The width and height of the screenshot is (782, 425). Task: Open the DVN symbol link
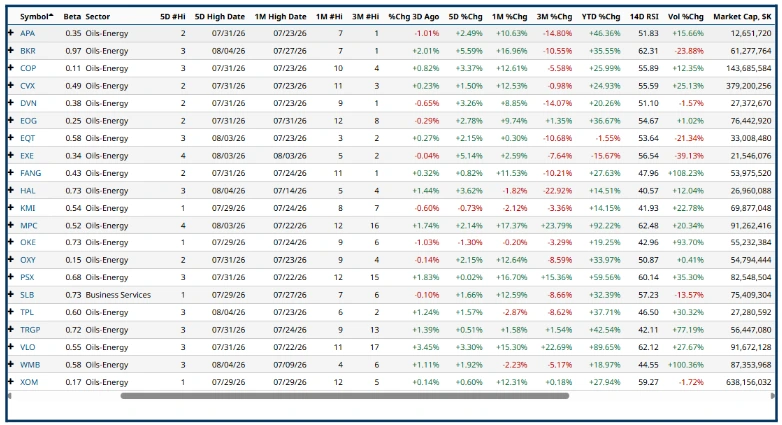[28, 103]
